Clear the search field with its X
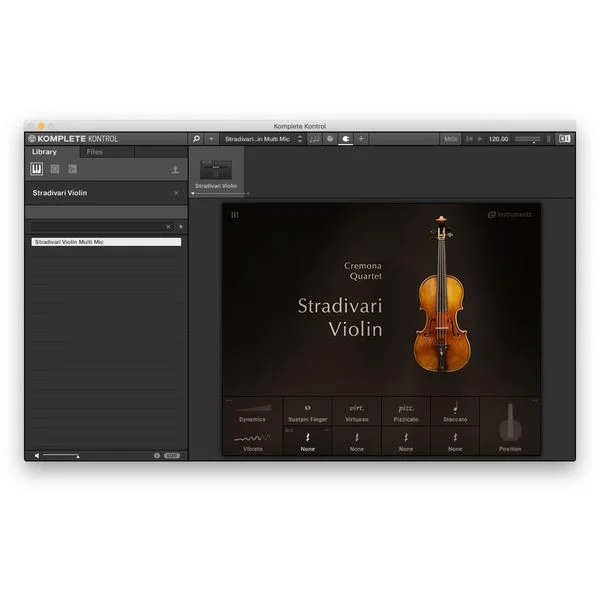Screen dimensions: 600x600 (168, 227)
